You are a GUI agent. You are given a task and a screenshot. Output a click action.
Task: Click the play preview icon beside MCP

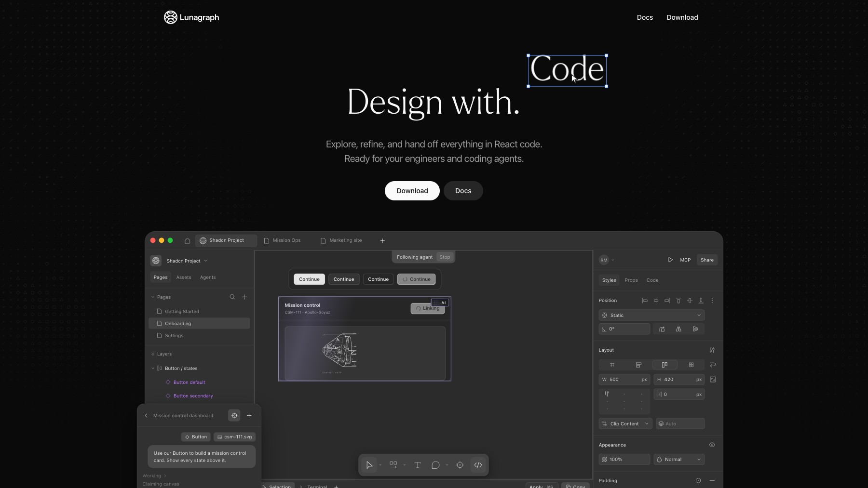coord(670,260)
